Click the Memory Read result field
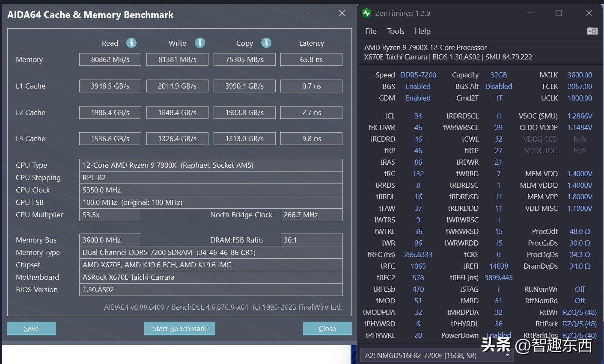 (x=110, y=59)
